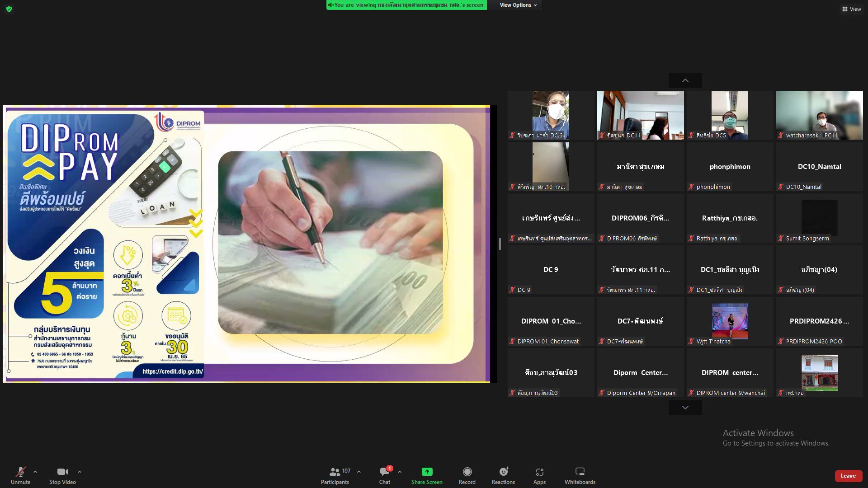Select DC10_Namtal participant tile

click(819, 167)
